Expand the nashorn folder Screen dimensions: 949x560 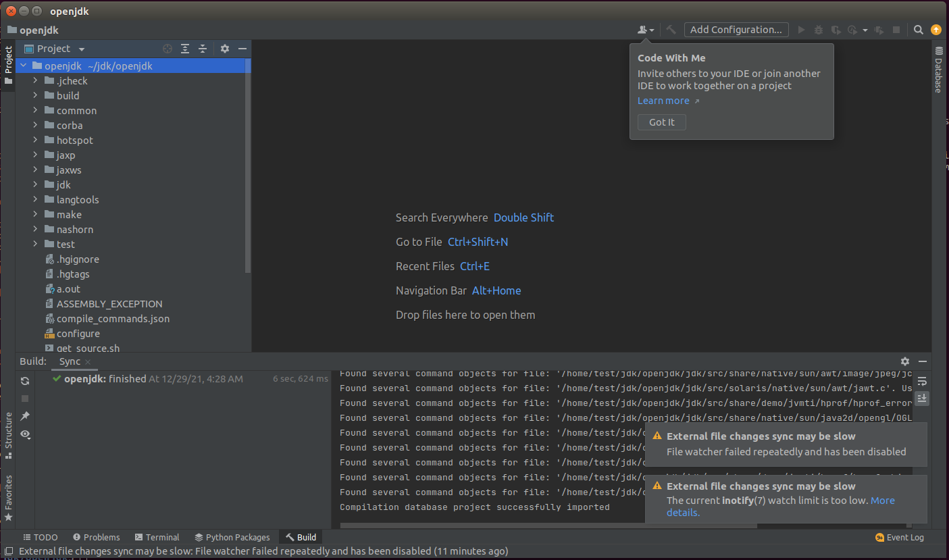click(x=36, y=230)
